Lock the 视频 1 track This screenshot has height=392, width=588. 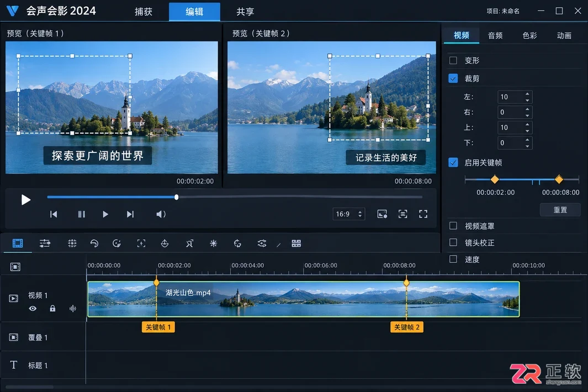(x=52, y=308)
